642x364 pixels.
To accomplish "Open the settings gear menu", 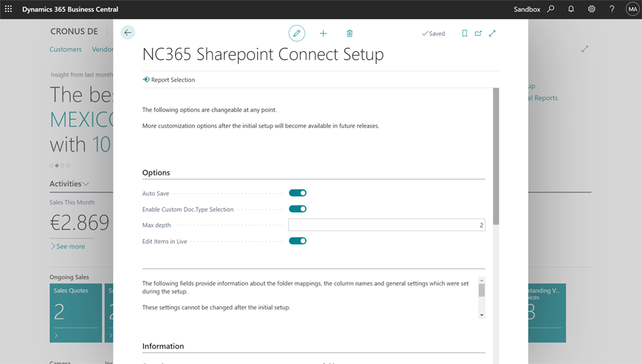I will tap(591, 9).
